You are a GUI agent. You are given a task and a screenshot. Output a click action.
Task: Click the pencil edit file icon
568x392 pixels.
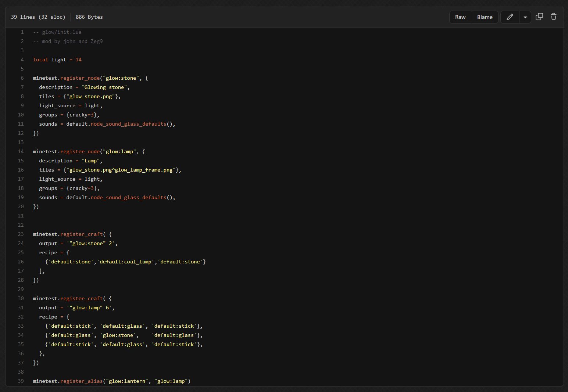point(510,17)
